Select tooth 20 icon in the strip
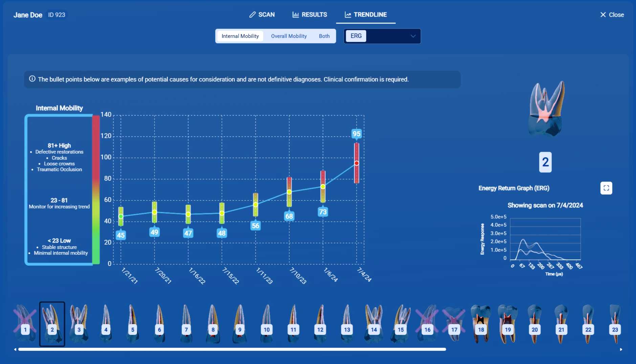This screenshot has width=636, height=364. pos(534,324)
